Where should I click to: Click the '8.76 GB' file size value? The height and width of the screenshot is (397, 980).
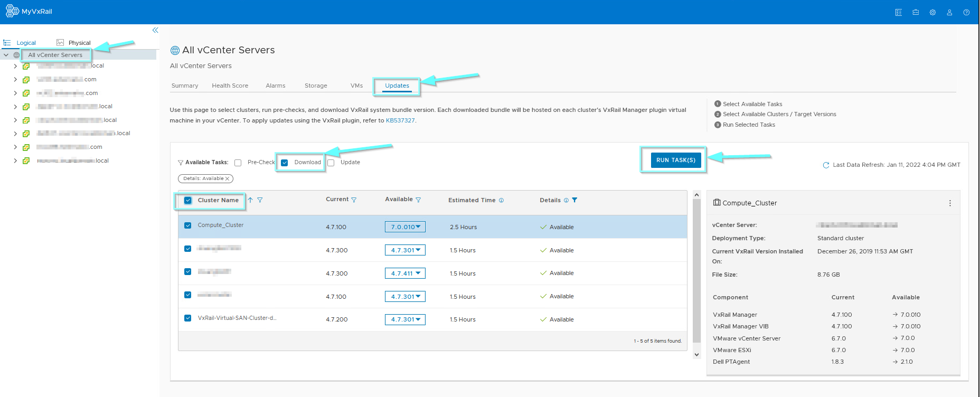pyautogui.click(x=828, y=275)
